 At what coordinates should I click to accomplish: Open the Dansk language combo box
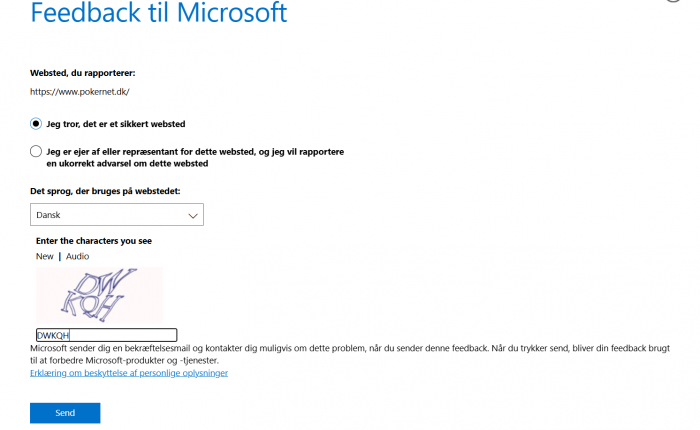coord(117,215)
